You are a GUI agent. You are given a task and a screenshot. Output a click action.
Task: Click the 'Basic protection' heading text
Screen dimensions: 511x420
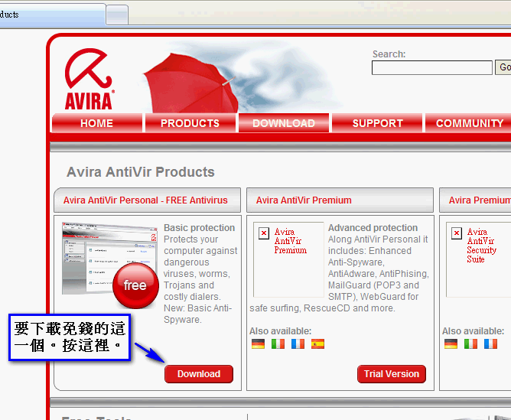pyautogui.click(x=199, y=227)
